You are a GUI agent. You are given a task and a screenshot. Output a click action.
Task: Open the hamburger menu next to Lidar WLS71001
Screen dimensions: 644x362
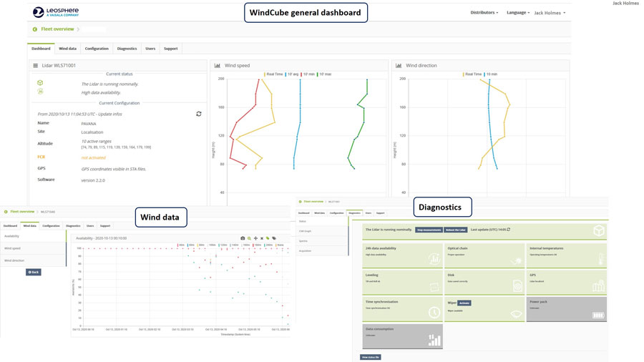click(35, 66)
